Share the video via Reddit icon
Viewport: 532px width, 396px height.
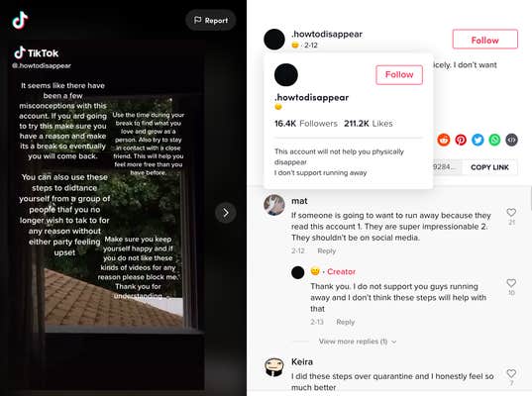coord(444,140)
